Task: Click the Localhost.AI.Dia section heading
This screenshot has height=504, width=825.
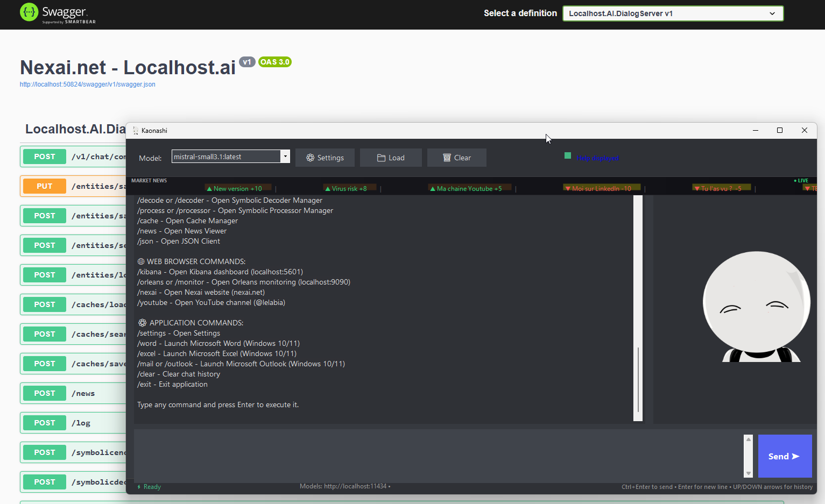Action: tap(75, 129)
